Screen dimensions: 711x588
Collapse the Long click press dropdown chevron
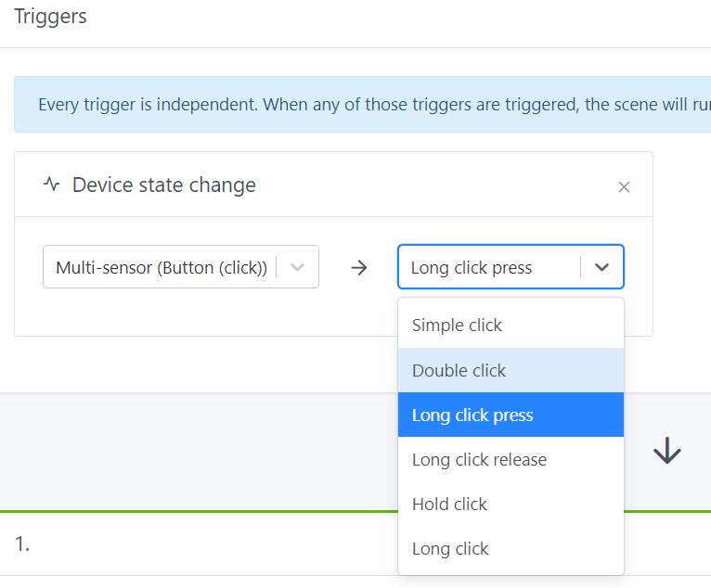[x=602, y=267]
